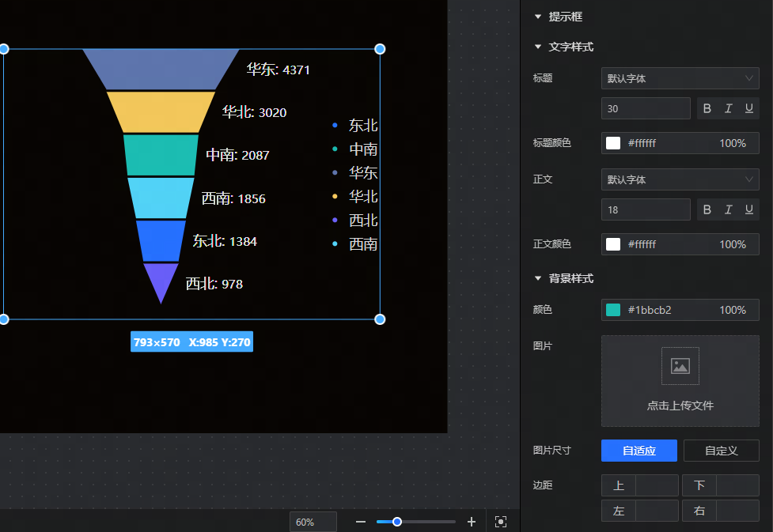
Task: Click the image upload placeholder icon
Action: (x=680, y=366)
